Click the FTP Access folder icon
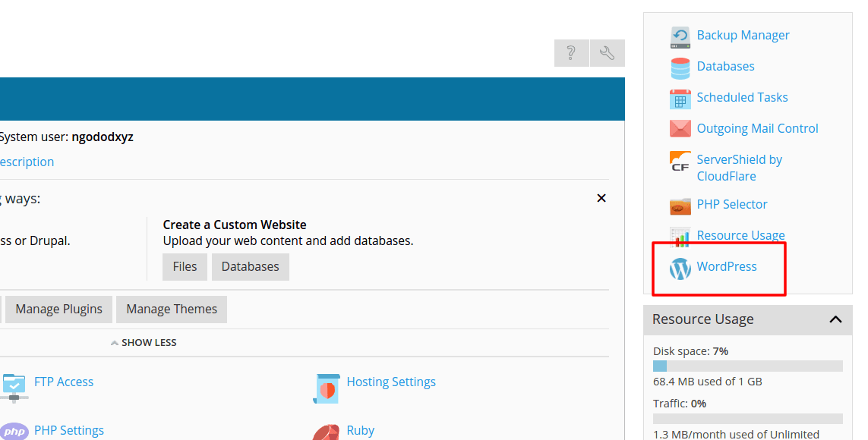The height and width of the screenshot is (440, 868). (x=14, y=387)
